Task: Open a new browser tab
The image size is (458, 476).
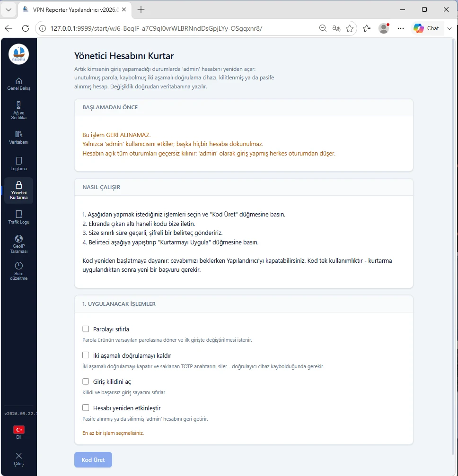Action: pyautogui.click(x=141, y=10)
